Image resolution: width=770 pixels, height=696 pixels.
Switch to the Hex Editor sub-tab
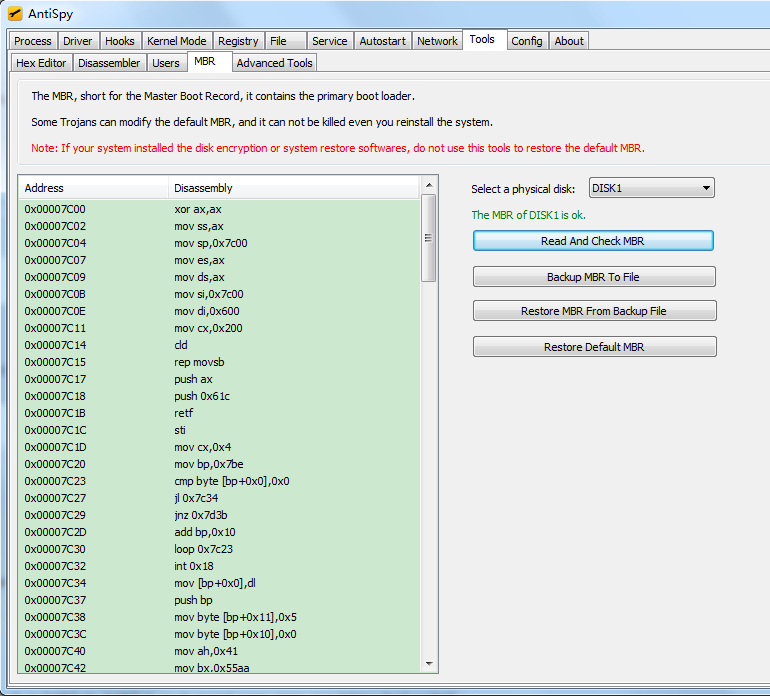pyautogui.click(x=42, y=63)
